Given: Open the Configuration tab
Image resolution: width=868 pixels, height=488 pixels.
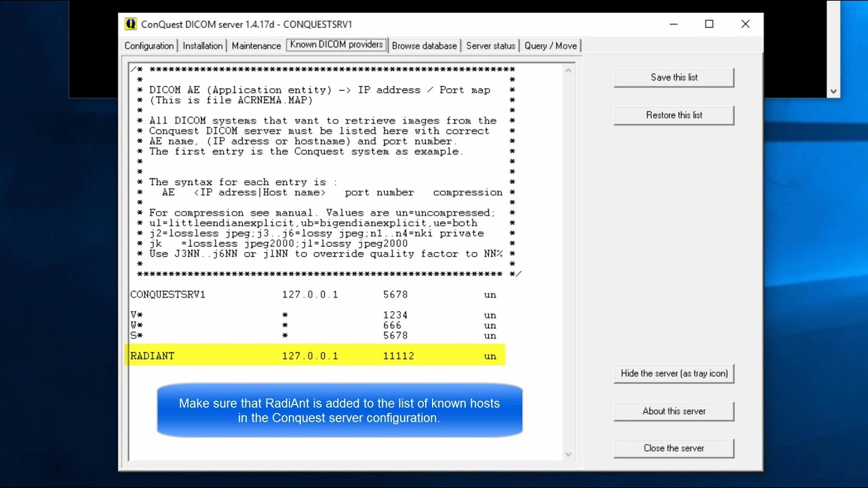Looking at the screenshot, I should (x=149, y=45).
